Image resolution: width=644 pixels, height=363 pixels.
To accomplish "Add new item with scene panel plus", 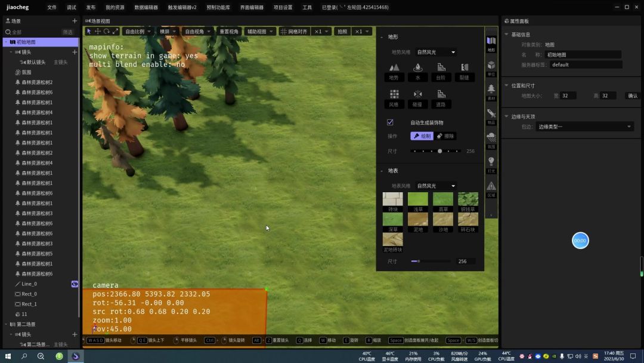I will pos(75,20).
